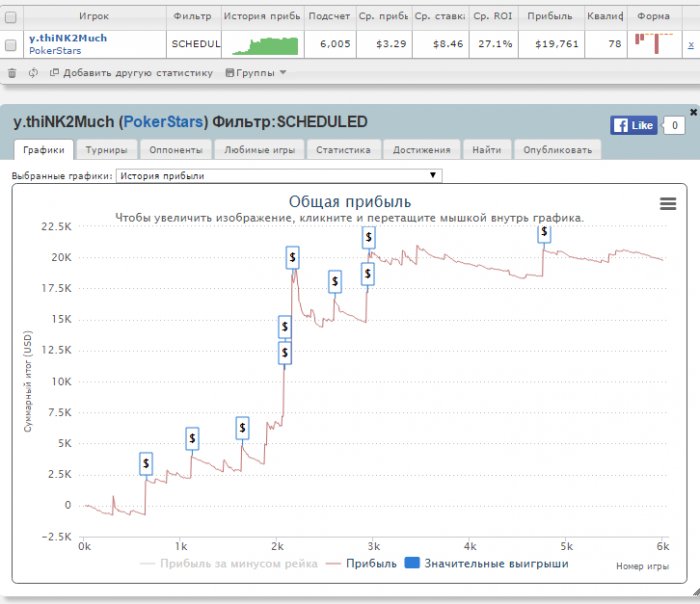The width and height of the screenshot is (700, 604).
Task: Switch to the Найти tab
Action: 487,150
